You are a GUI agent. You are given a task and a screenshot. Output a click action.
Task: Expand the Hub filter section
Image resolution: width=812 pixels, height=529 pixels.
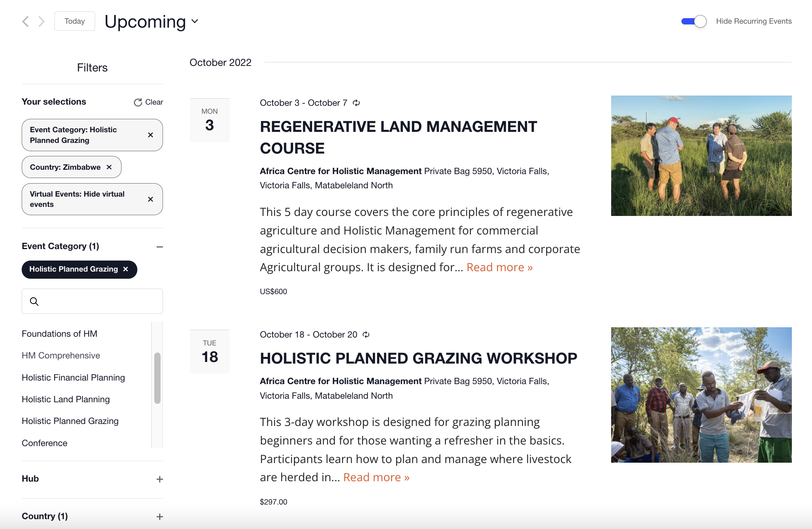159,479
